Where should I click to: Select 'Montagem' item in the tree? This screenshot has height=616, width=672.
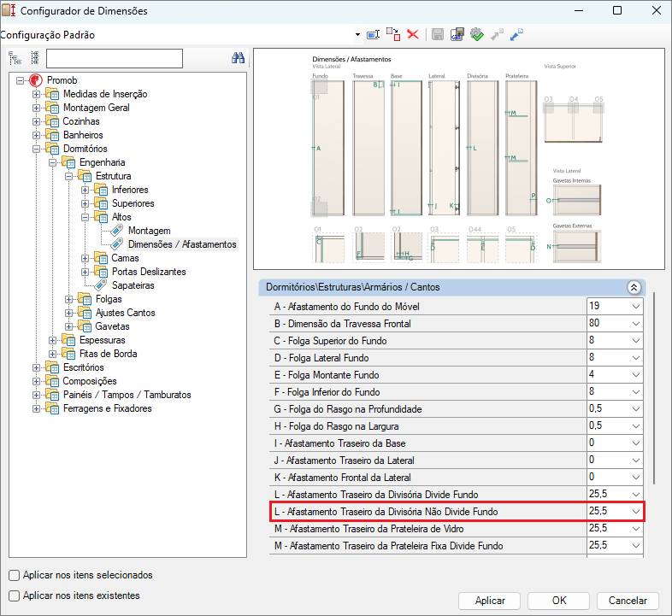(149, 231)
